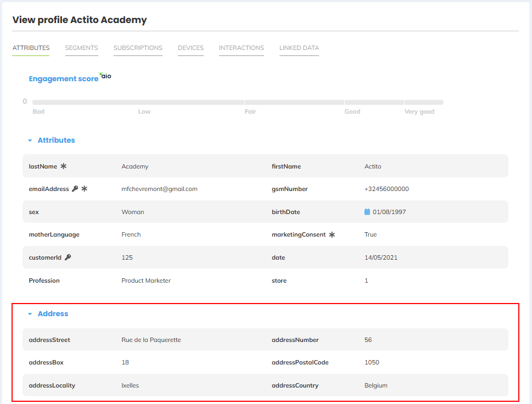Click the Address section heading
The image size is (532, 404).
coord(53,314)
